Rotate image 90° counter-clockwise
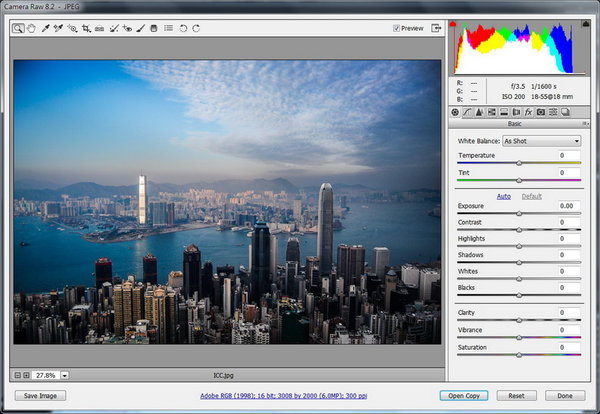The width and height of the screenshot is (600, 414). pos(182,28)
